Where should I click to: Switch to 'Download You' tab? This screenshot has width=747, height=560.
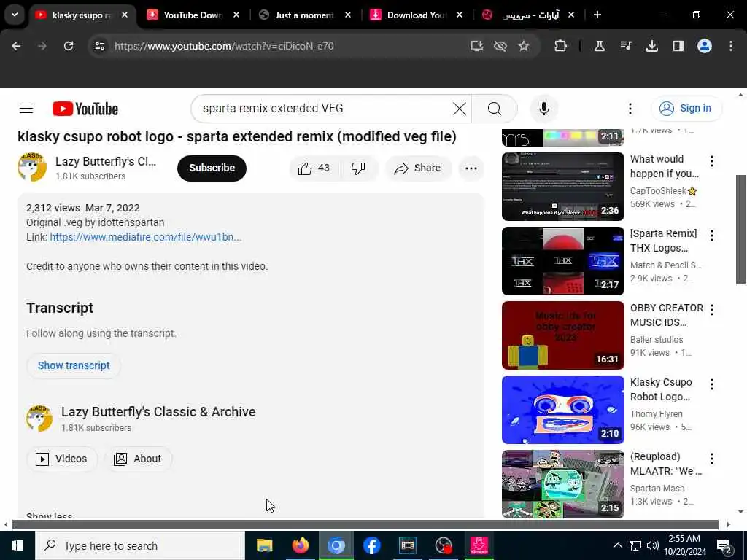click(416, 15)
